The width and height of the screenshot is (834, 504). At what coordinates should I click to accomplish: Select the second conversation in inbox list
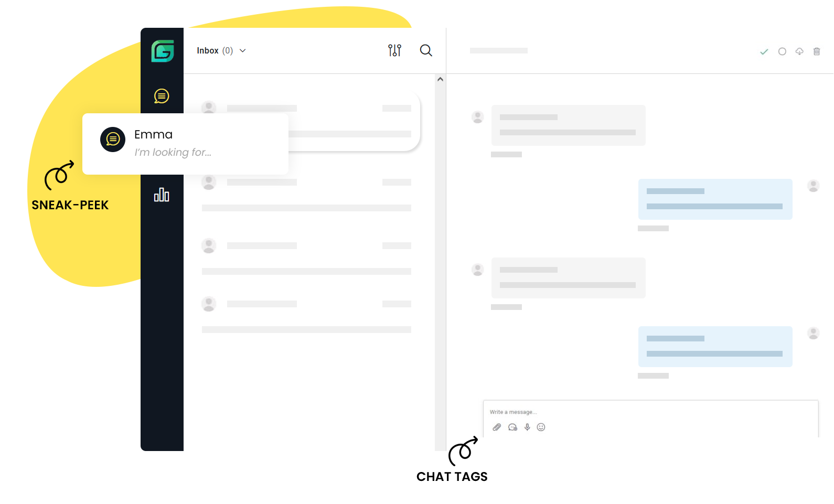306,195
